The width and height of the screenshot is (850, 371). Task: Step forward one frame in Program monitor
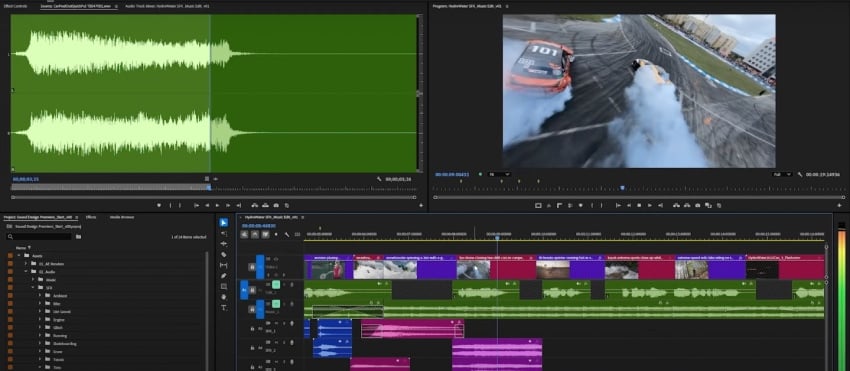[650, 206]
